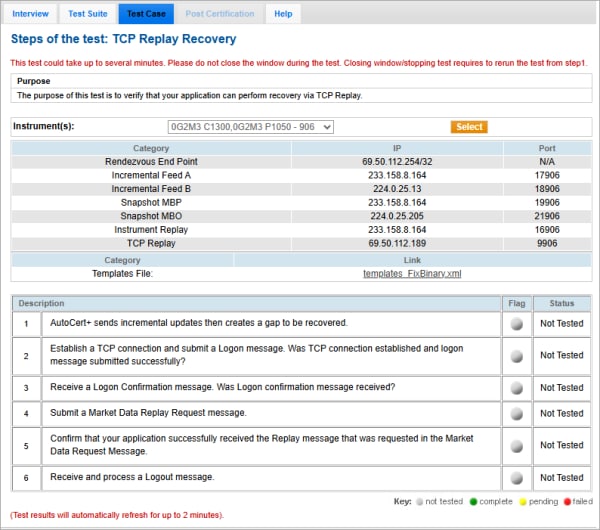This screenshot has height=530, width=600.
Task: Switch to the Test Suite tab
Action: 89,14
